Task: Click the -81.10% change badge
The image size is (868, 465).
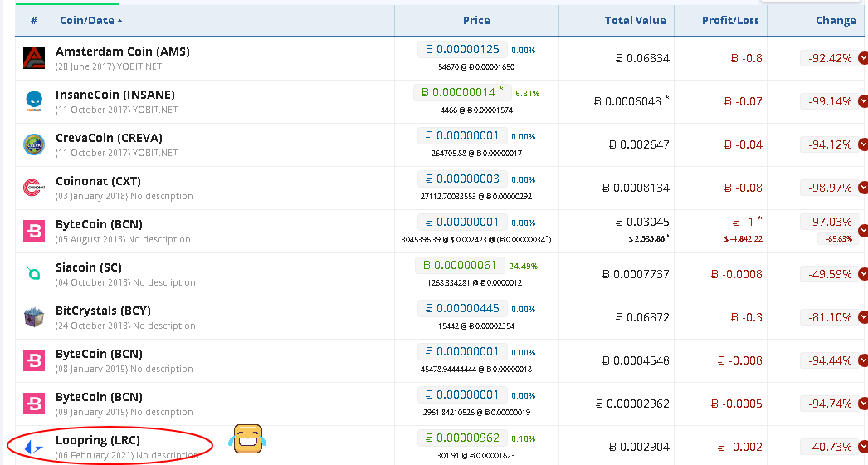Action: pos(829,317)
